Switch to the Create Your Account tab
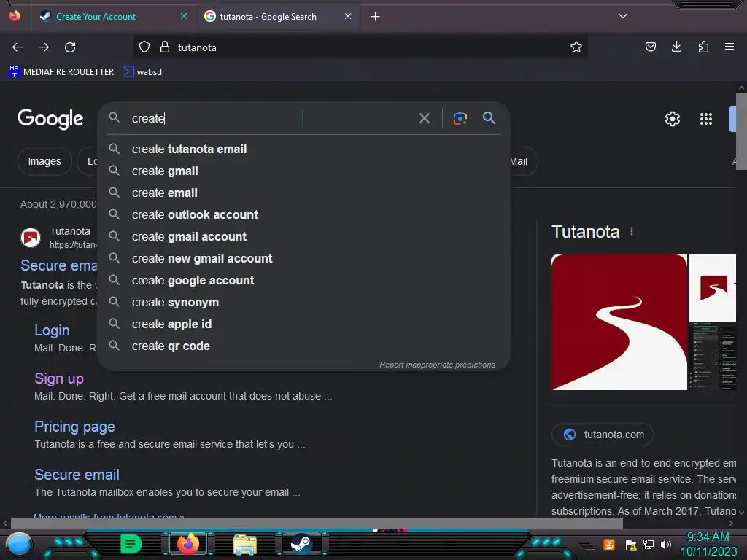747x560 pixels. click(113, 17)
